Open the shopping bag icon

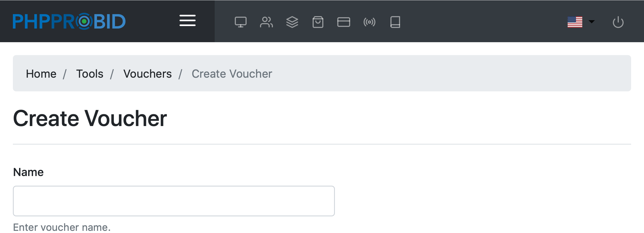point(318,22)
